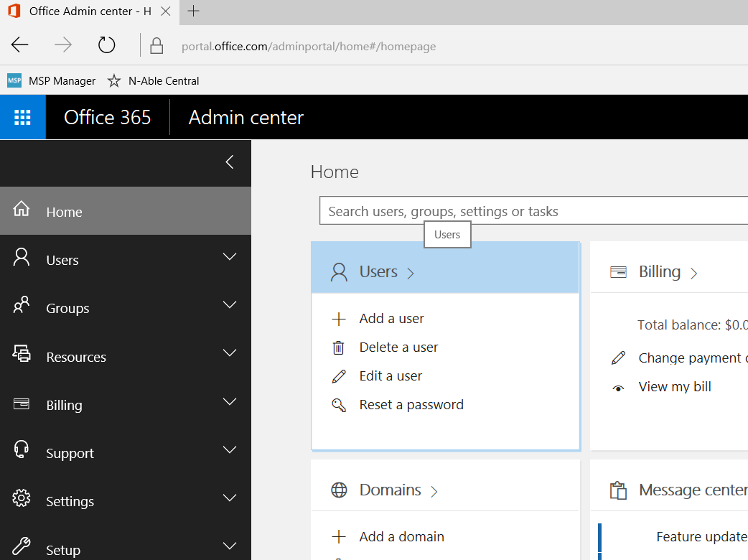Open the Office 365 app launcher grid
The height and width of the screenshot is (560, 748).
(22, 117)
